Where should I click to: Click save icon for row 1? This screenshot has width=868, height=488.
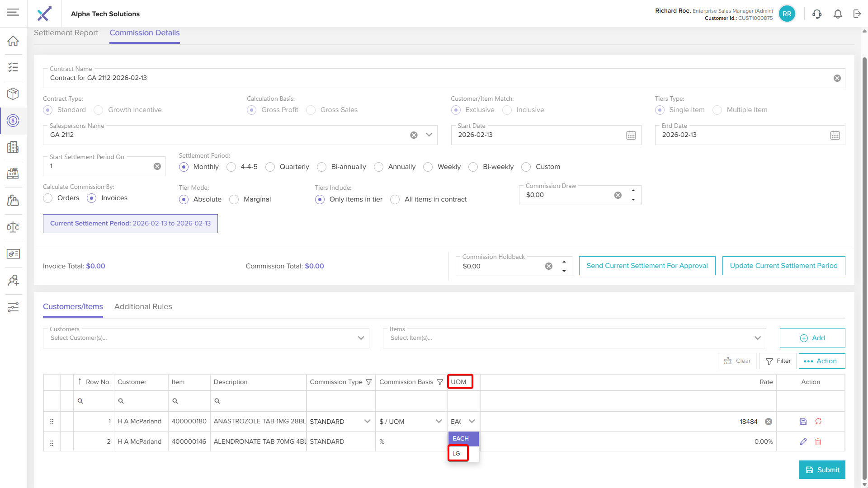pyautogui.click(x=803, y=422)
